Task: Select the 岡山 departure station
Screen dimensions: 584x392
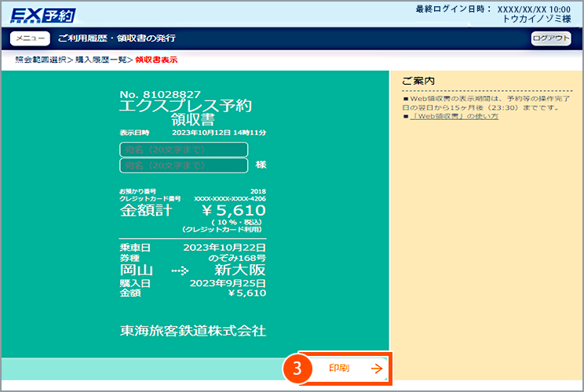Action: point(137,270)
